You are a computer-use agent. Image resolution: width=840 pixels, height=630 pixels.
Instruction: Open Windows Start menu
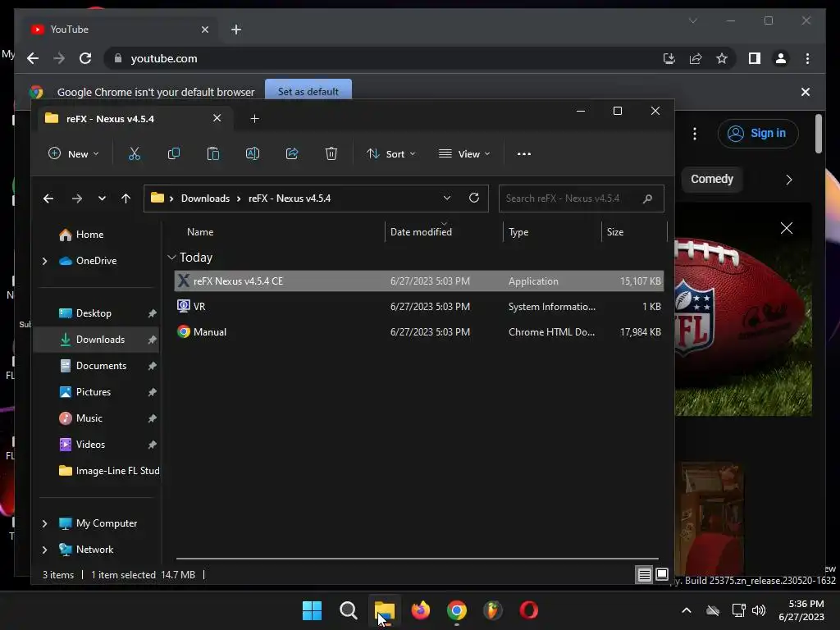click(313, 610)
